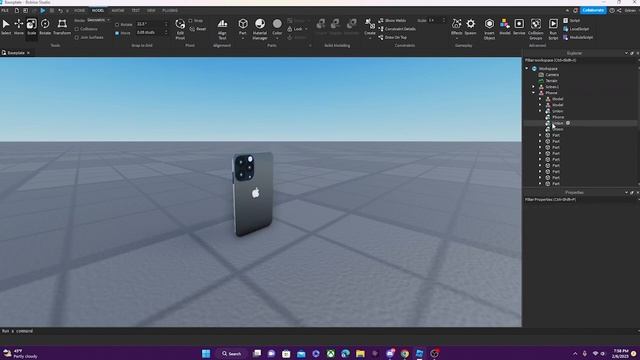Viewport: 640px width, 360px height.
Task: Switch to the AVATAR ribbon tab
Action: pos(118,11)
